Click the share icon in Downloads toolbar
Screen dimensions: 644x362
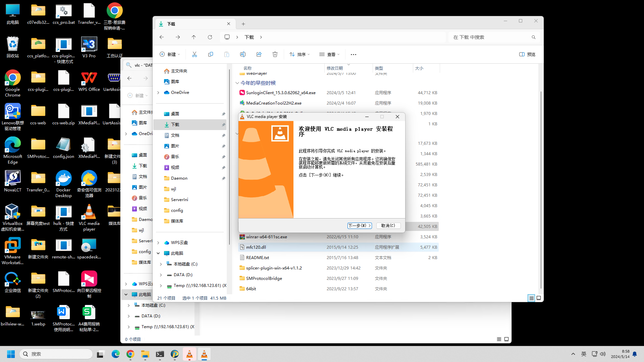pyautogui.click(x=259, y=54)
